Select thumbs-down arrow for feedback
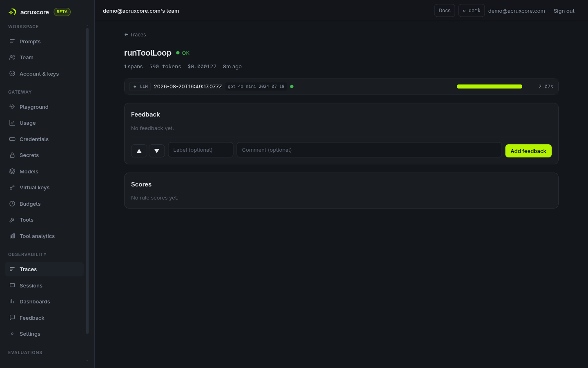The height and width of the screenshot is (368, 588). (x=157, y=151)
